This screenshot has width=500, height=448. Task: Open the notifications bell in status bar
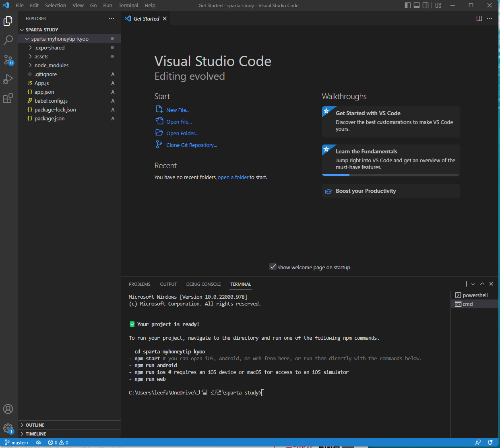pyautogui.click(x=490, y=442)
